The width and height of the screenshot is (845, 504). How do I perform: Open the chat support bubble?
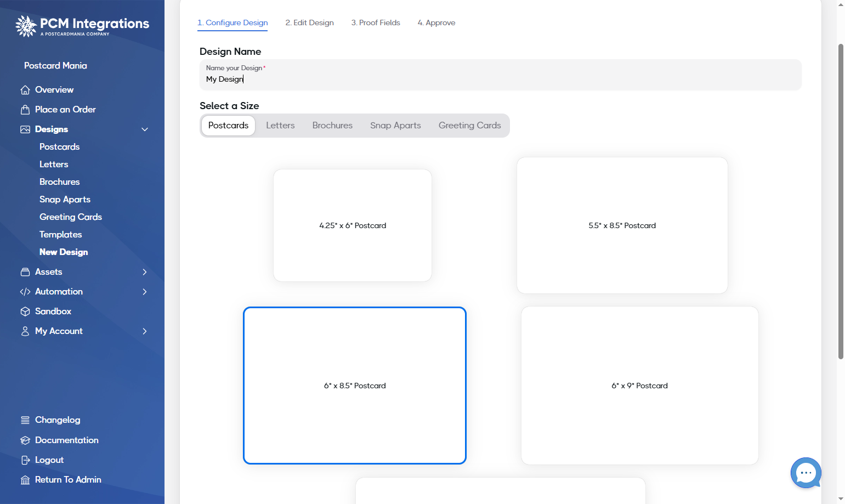[806, 473]
